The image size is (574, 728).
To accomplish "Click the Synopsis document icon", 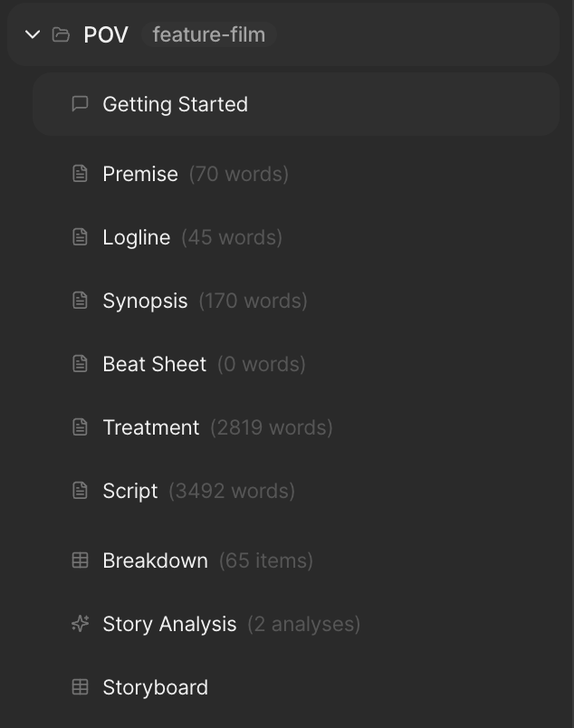I will tap(80, 300).
